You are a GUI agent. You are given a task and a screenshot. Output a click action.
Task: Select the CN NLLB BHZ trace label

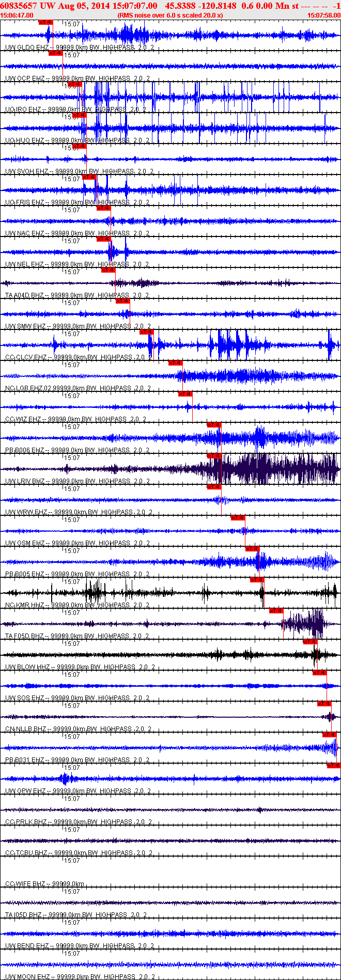pyautogui.click(x=78, y=729)
